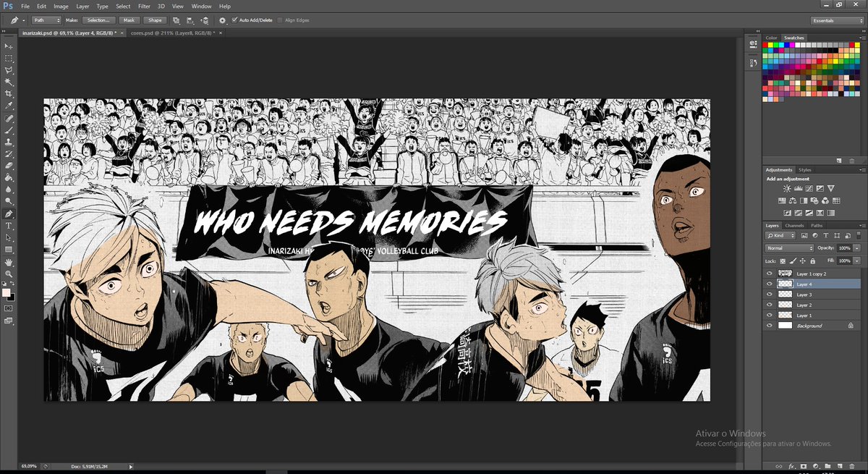Click the Mask button in options bar

tap(129, 20)
